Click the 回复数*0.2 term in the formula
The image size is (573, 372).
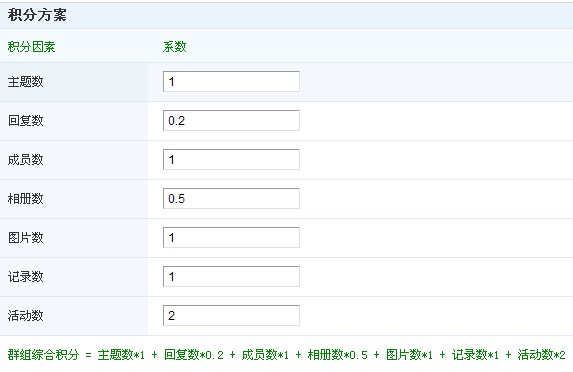(x=194, y=354)
